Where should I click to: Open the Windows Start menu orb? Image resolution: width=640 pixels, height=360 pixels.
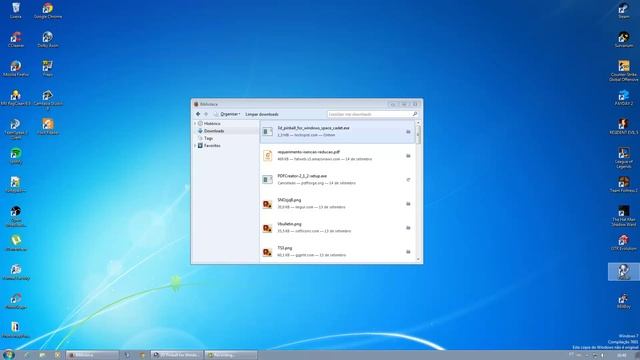[8, 355]
